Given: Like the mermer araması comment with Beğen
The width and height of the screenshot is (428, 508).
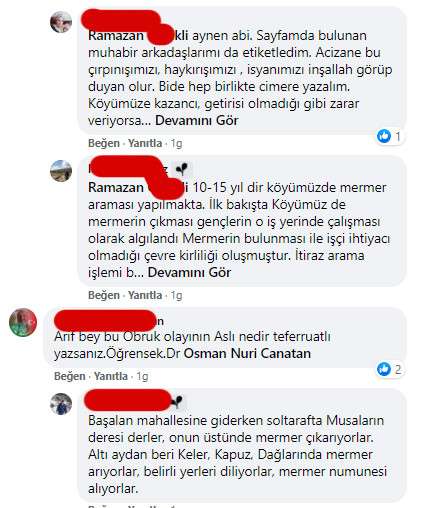Looking at the screenshot, I should click(104, 295).
